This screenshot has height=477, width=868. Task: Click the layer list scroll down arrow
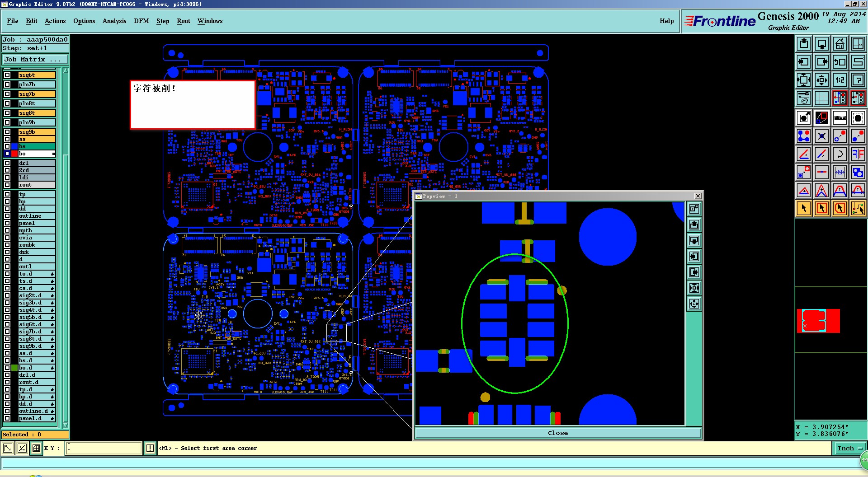[x=66, y=425]
